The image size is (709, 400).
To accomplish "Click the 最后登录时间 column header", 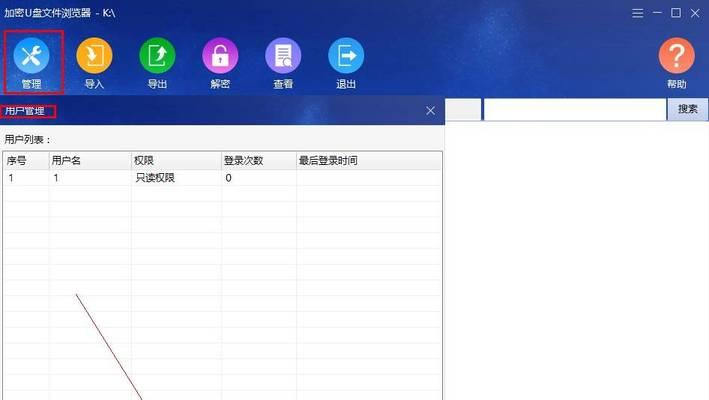I will (369, 160).
